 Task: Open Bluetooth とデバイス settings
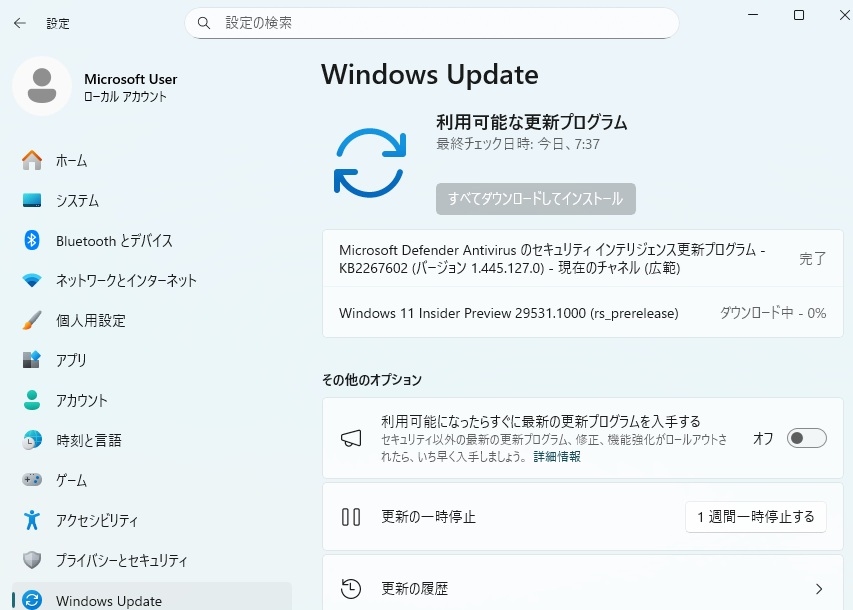point(152,240)
